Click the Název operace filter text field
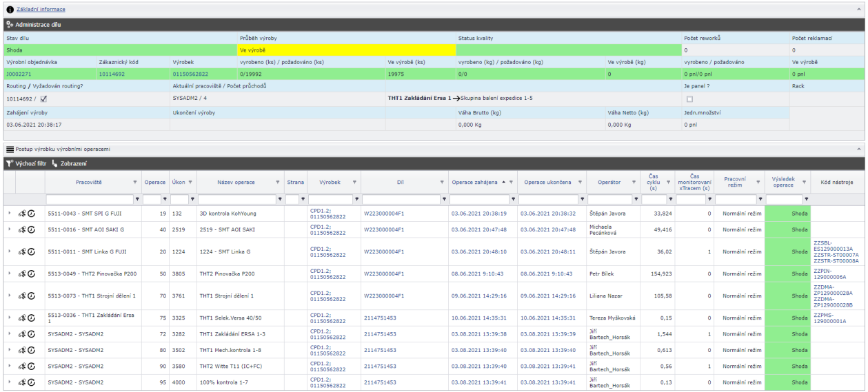Image resolution: width=868 pixels, height=392 pixels. pyautogui.click(x=236, y=199)
